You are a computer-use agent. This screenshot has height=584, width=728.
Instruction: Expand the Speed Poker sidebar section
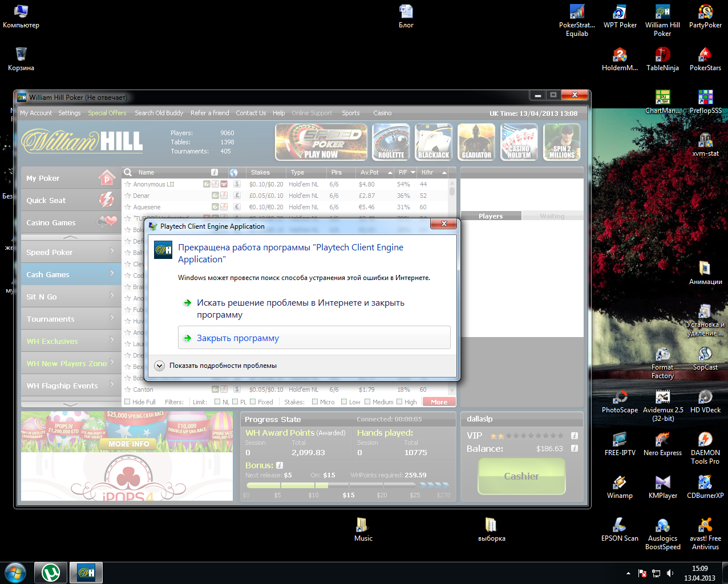[x=71, y=252]
